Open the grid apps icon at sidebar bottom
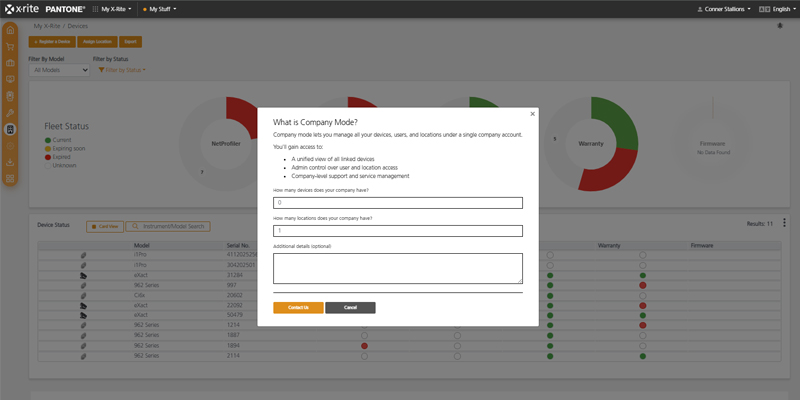 click(x=10, y=179)
